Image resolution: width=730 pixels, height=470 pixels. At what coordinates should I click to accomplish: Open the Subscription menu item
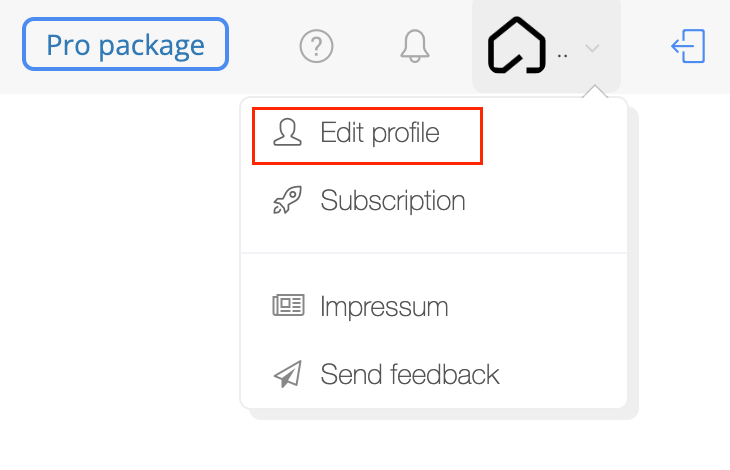tap(434, 201)
